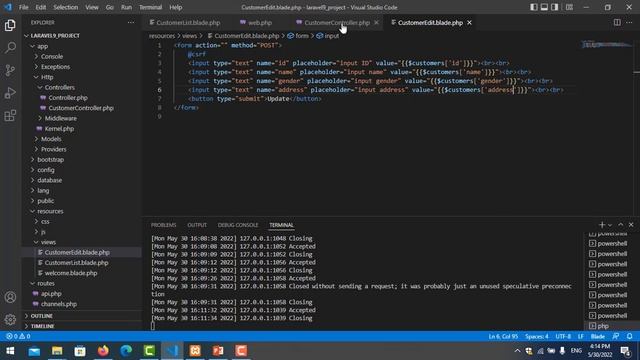The width and height of the screenshot is (640, 360).
Task: Open Windows Start menu
Action: pos(11,351)
